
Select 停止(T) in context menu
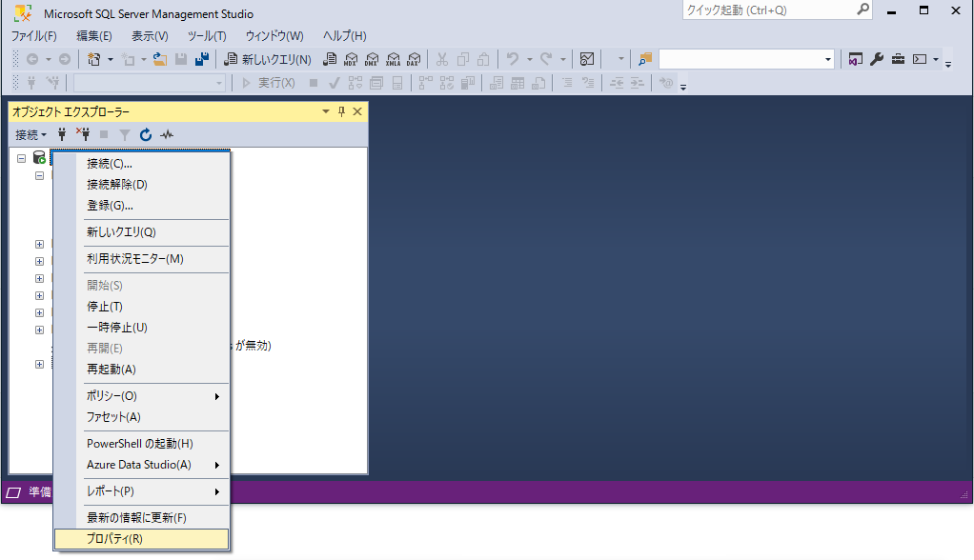pos(142,307)
